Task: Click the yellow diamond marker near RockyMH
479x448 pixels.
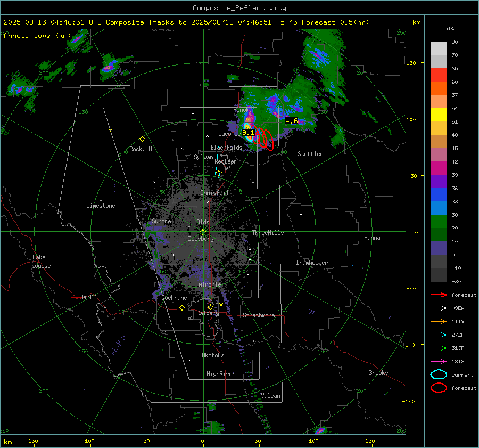Action: click(142, 139)
